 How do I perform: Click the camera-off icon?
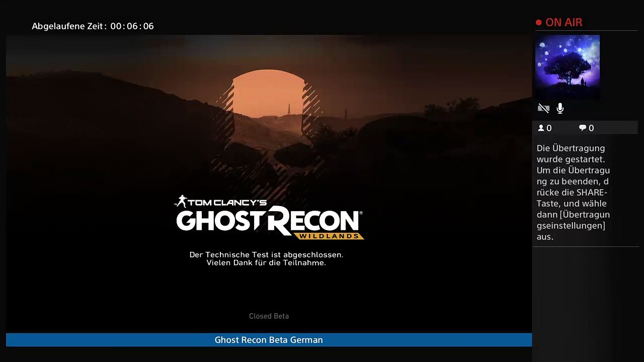pyautogui.click(x=543, y=108)
